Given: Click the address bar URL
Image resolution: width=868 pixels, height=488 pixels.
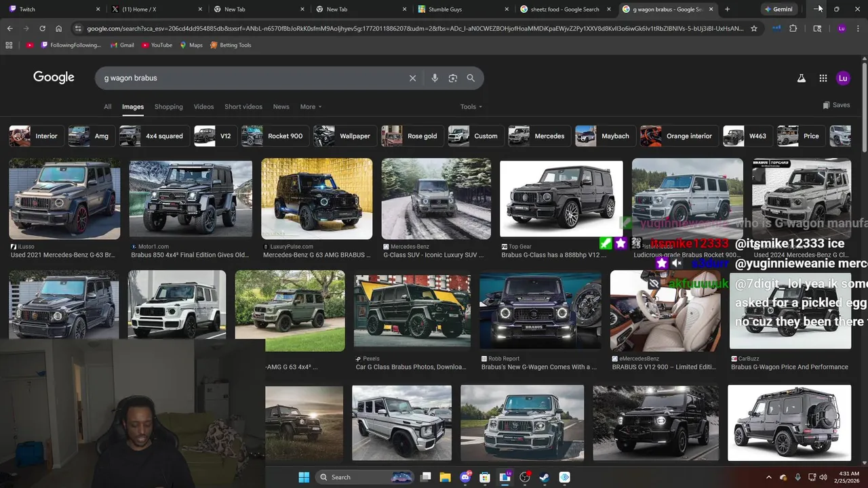Looking at the screenshot, I should coord(415,28).
